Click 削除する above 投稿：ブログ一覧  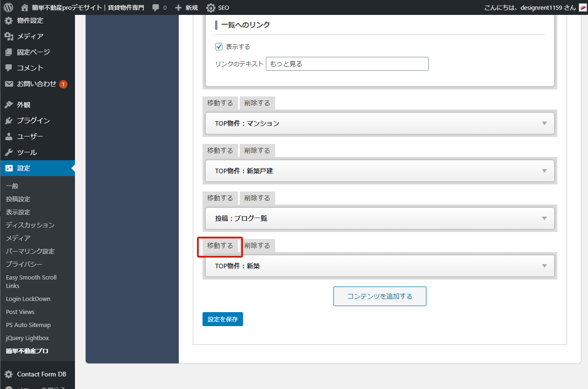(x=257, y=198)
